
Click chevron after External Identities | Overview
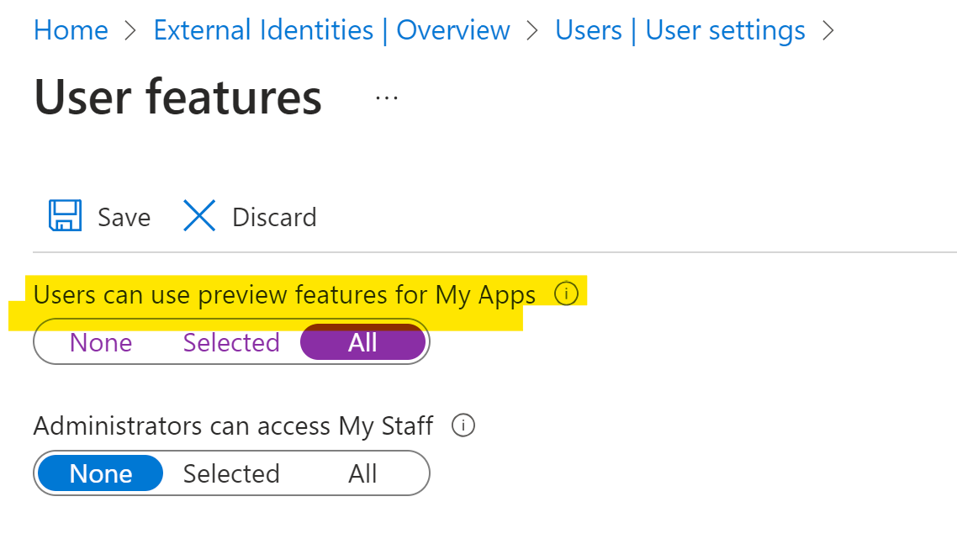pos(532,31)
